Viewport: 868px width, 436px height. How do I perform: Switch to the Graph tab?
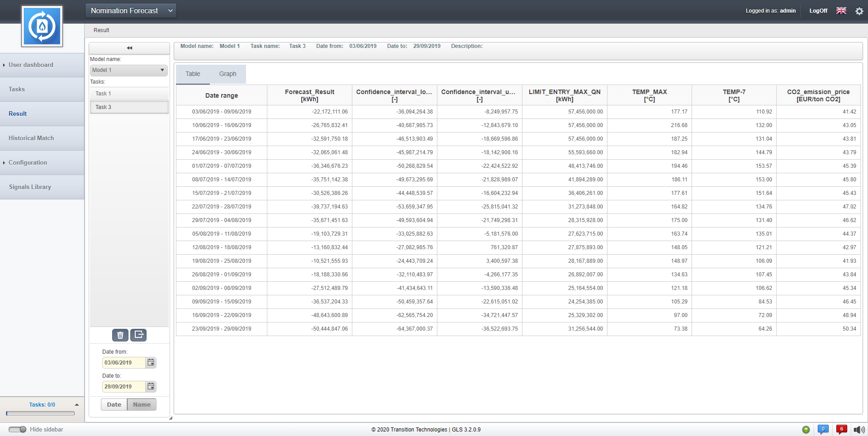click(228, 74)
